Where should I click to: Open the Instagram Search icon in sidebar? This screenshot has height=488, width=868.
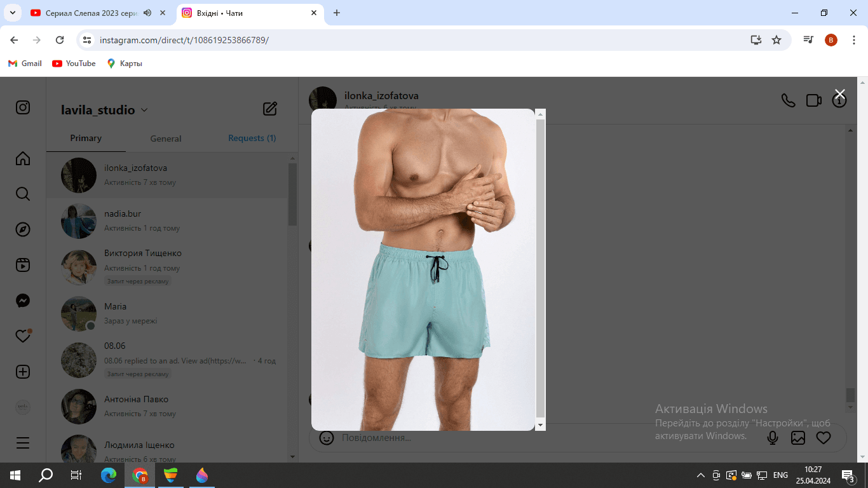[23, 194]
